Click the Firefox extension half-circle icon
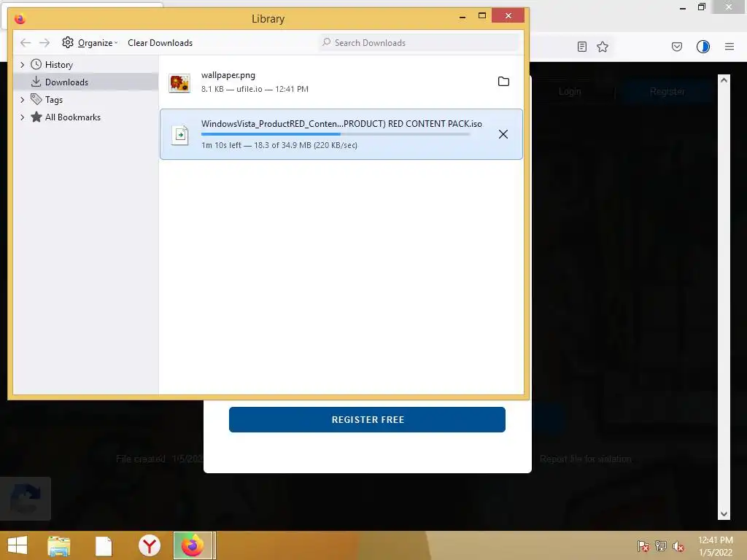This screenshot has height=560, width=747. tap(703, 47)
